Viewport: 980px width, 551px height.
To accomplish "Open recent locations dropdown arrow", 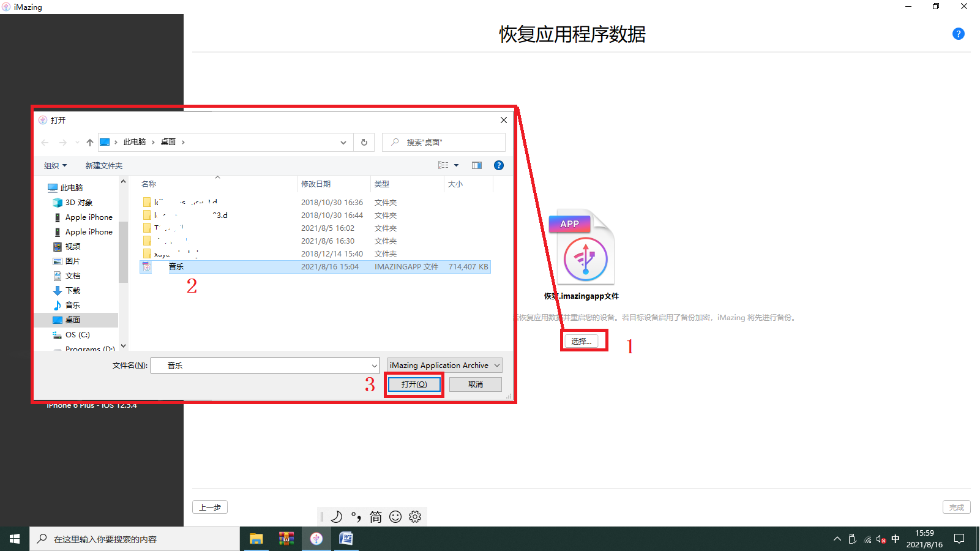I will (77, 142).
